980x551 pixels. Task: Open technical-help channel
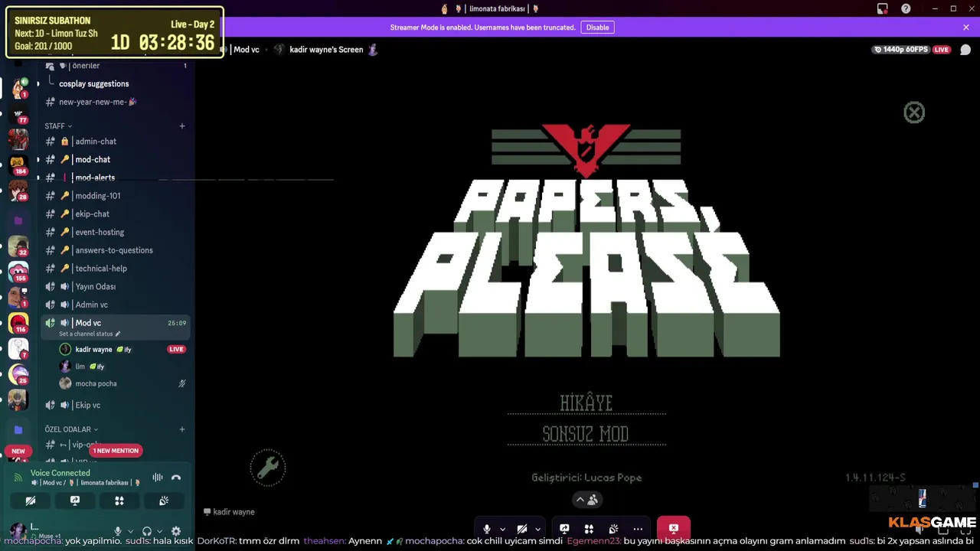115,269
